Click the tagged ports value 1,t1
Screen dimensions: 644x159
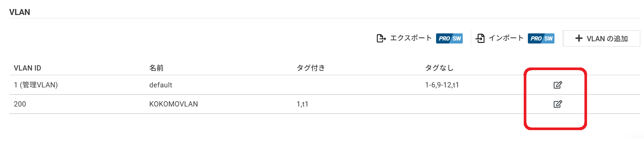[x=302, y=104]
